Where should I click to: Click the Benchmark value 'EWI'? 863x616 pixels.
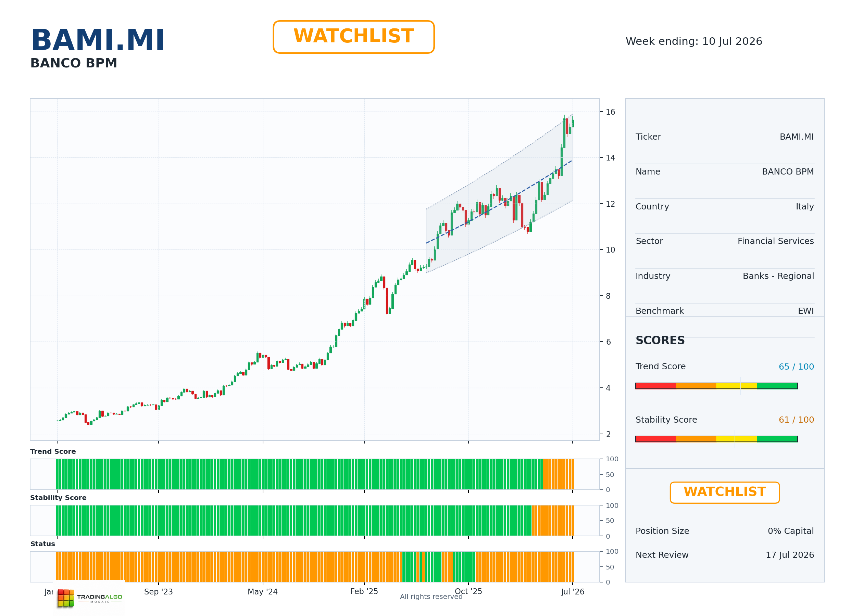806,311
